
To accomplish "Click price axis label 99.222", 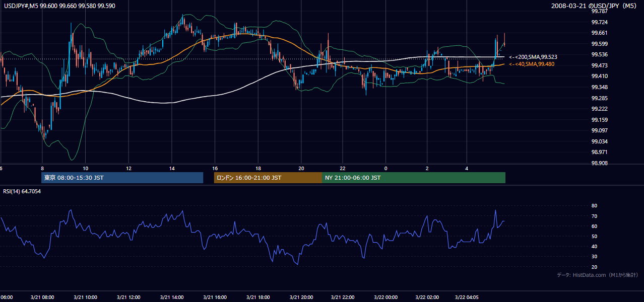I will (600, 109).
